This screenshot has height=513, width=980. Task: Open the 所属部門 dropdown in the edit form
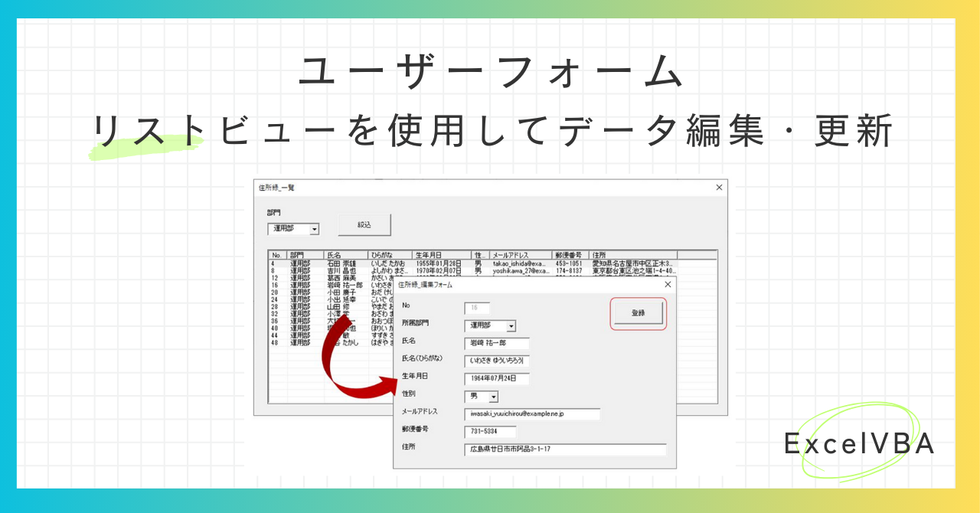(x=511, y=326)
